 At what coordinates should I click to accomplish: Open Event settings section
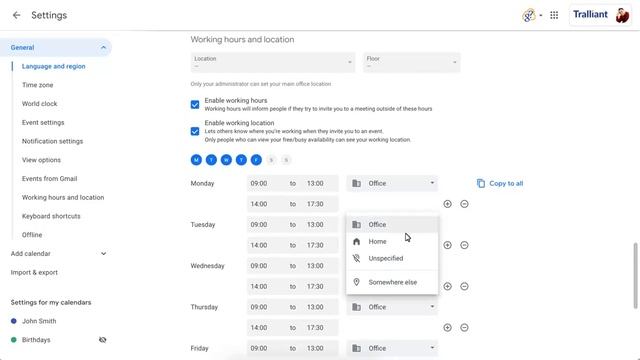[43, 122]
